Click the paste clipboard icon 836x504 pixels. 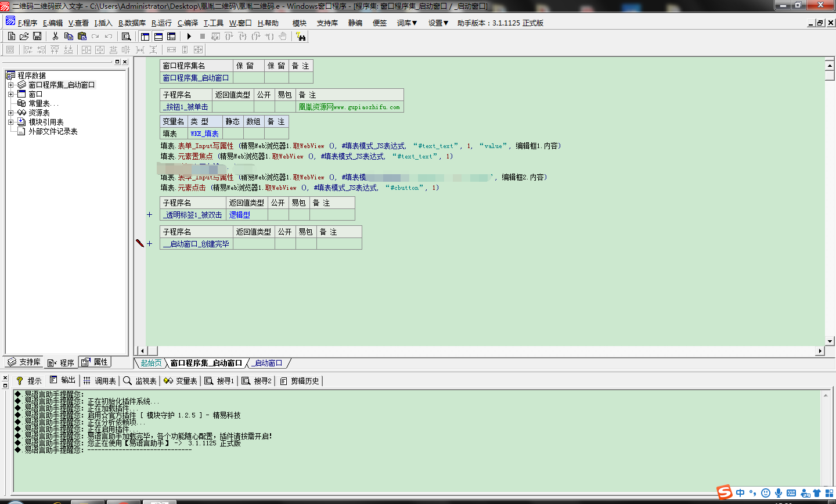pos(82,36)
